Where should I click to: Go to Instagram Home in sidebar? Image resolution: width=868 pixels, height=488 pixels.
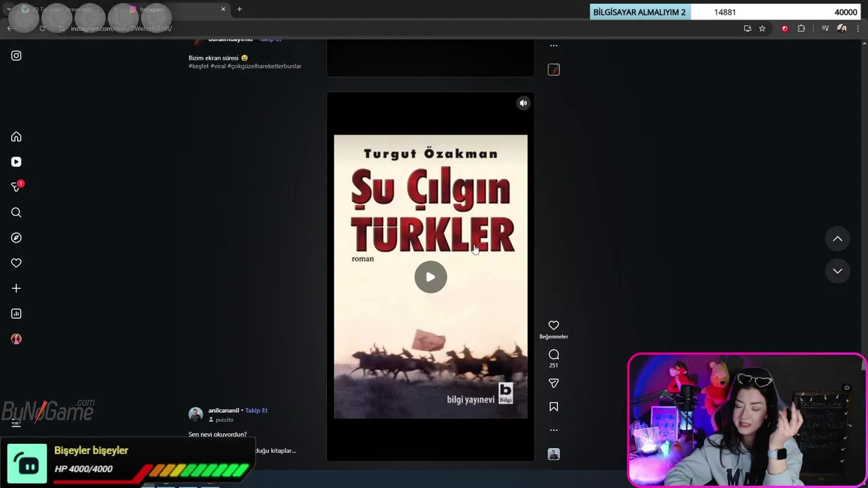tap(16, 137)
